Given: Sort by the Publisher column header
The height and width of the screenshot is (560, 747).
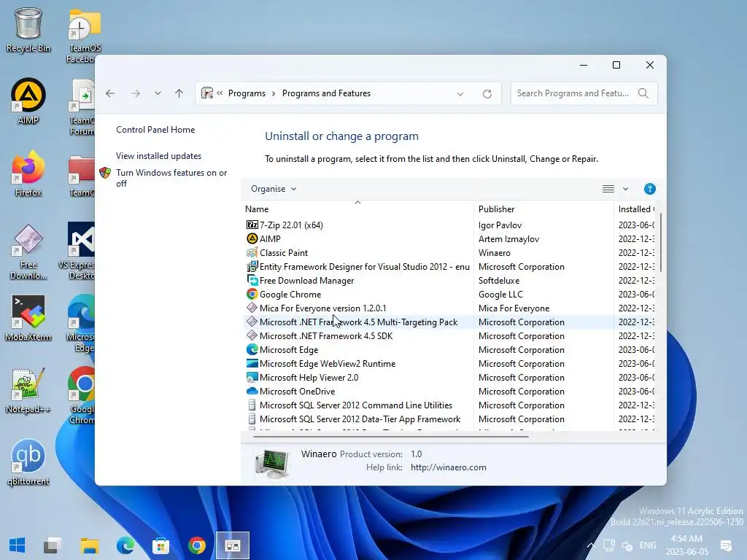Looking at the screenshot, I should pos(543,209).
